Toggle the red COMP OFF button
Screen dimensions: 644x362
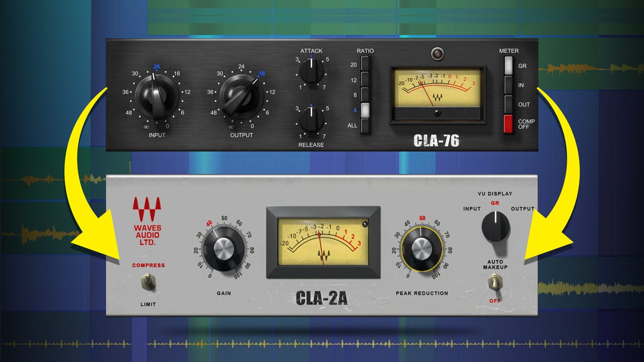(508, 124)
